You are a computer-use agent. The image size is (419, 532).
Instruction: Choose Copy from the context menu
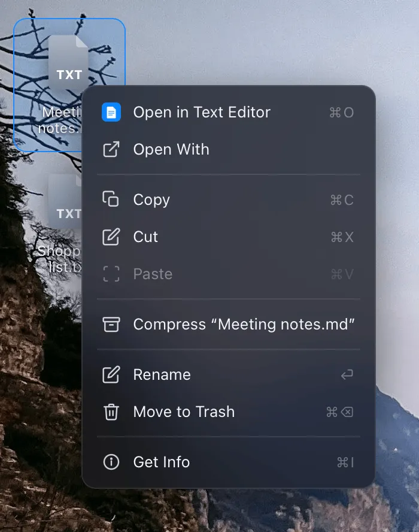point(229,199)
